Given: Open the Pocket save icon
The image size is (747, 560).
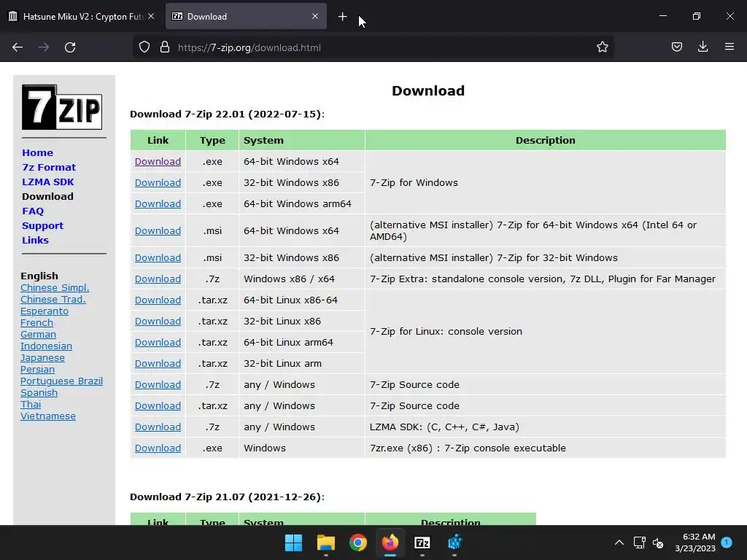Looking at the screenshot, I should click(x=676, y=47).
